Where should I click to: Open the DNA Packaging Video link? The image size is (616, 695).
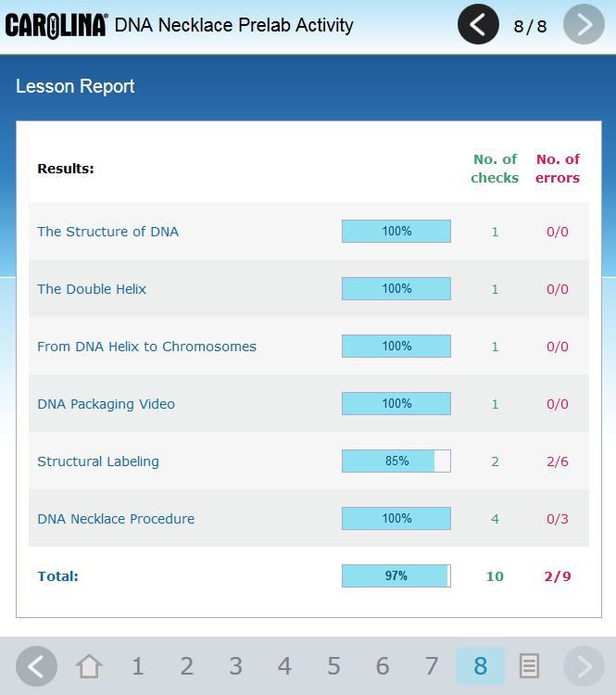coord(106,404)
